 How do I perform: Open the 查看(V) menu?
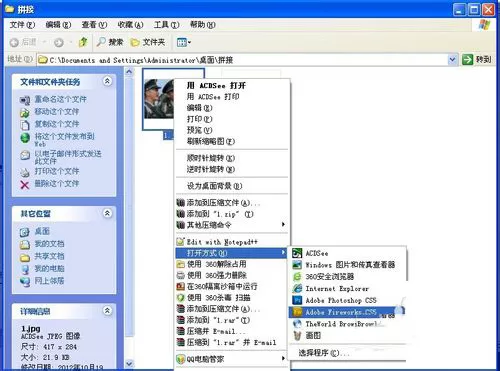point(94,25)
